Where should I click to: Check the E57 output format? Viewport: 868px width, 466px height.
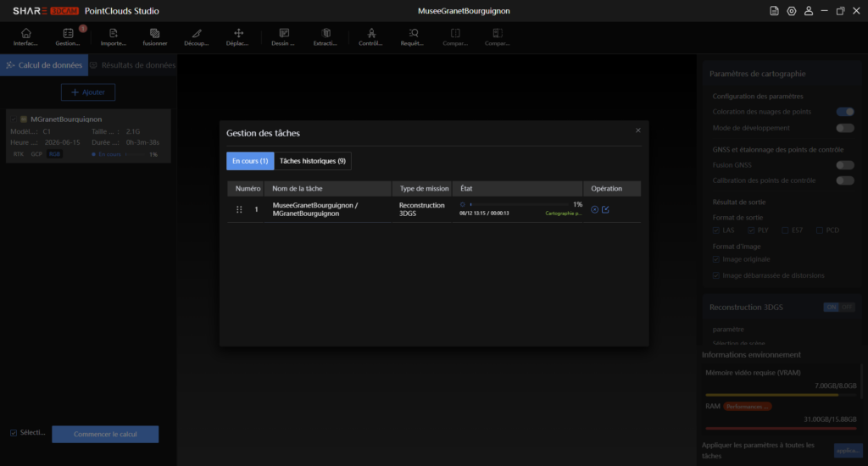(785, 230)
